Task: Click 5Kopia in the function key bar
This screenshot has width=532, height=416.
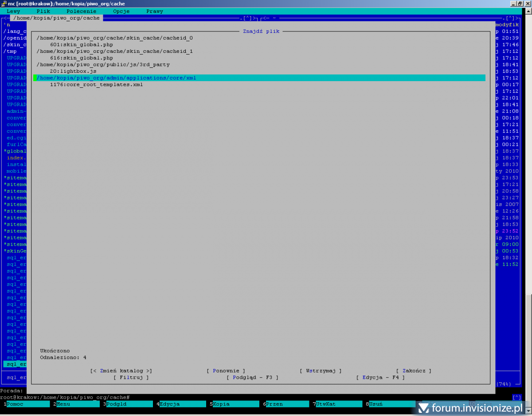Action: (x=234, y=404)
